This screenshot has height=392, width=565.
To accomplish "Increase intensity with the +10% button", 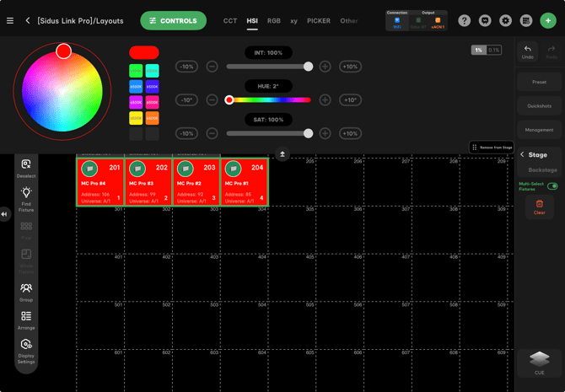I will 349,67.
